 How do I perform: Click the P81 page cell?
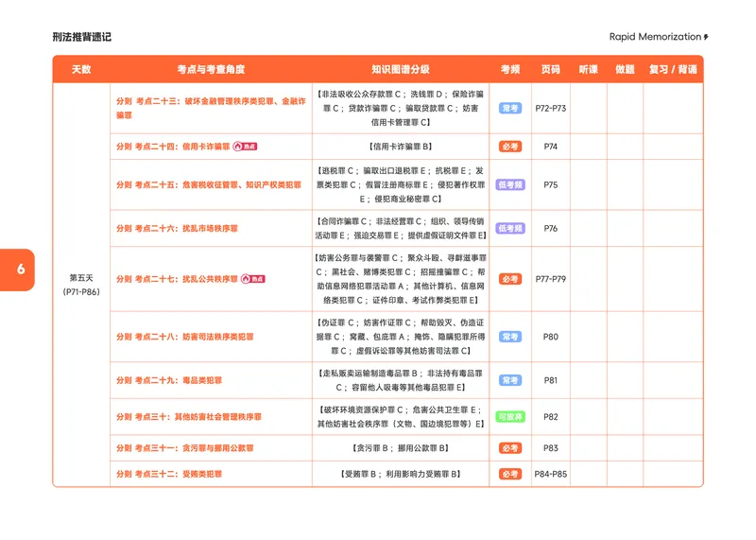(x=551, y=380)
